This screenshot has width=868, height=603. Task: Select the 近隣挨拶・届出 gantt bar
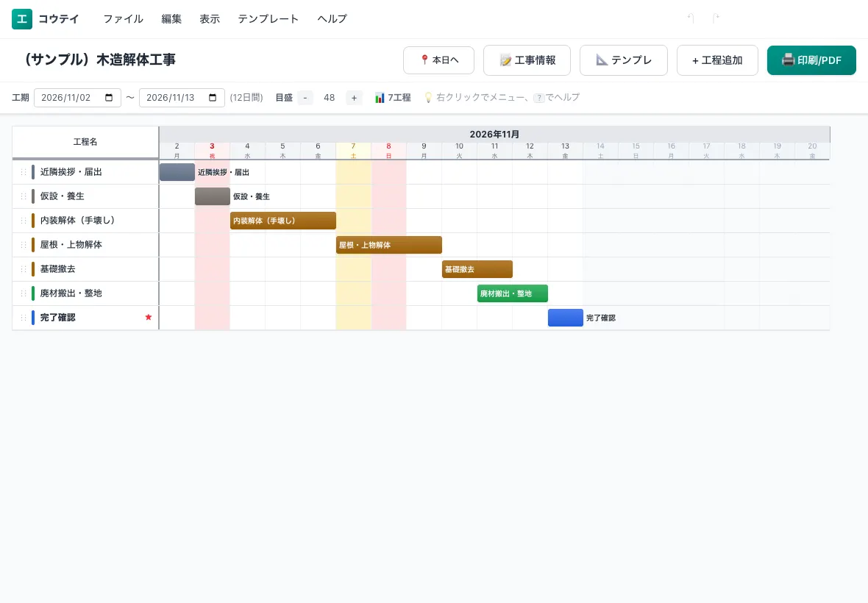(177, 172)
